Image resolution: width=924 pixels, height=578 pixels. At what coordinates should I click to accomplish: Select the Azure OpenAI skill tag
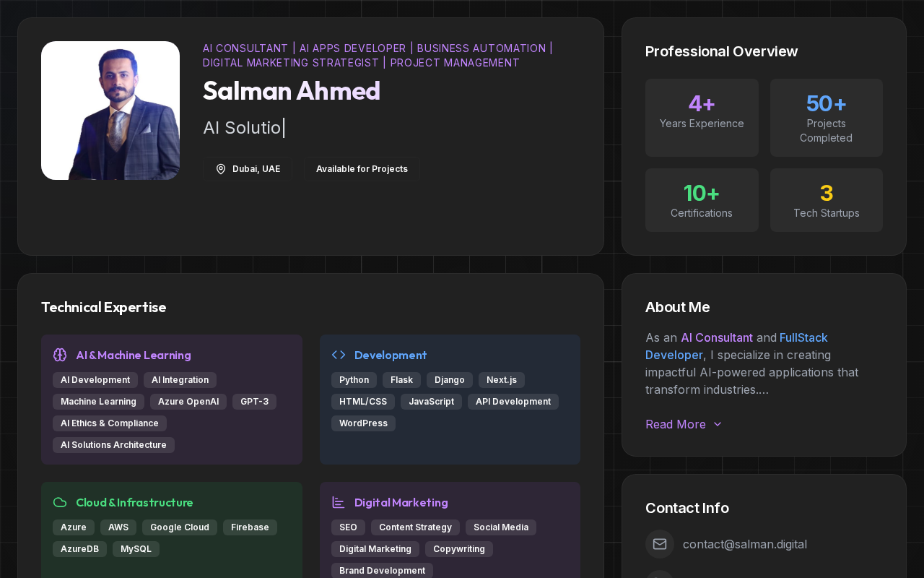(188, 402)
